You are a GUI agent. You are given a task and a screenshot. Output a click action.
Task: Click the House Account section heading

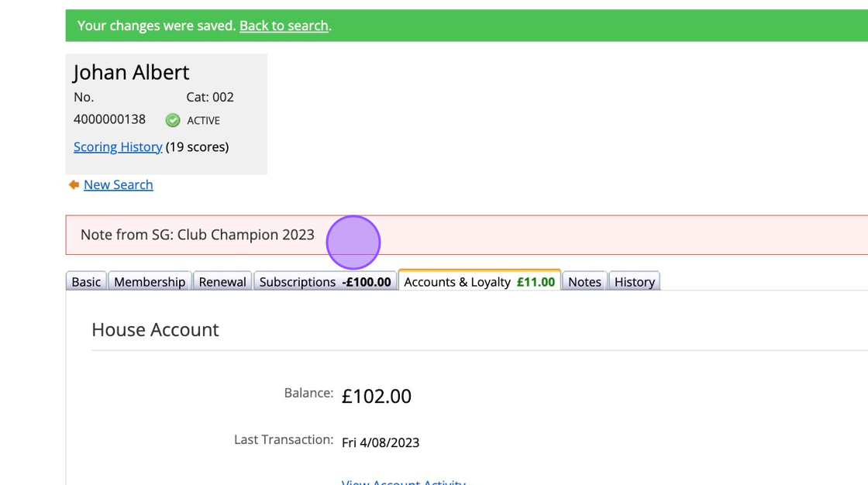click(156, 329)
